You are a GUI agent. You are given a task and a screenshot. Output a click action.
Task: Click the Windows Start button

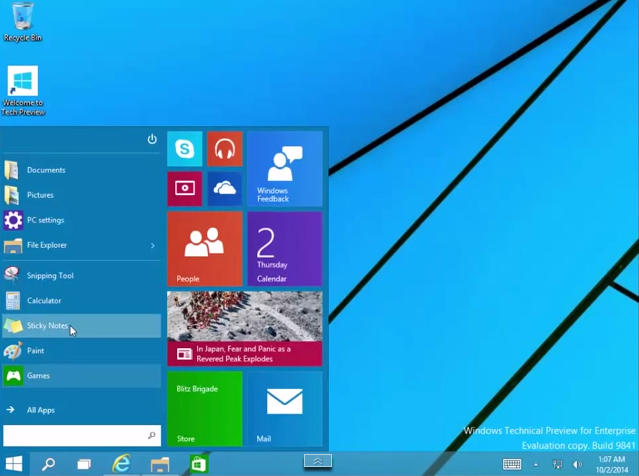coord(14,464)
